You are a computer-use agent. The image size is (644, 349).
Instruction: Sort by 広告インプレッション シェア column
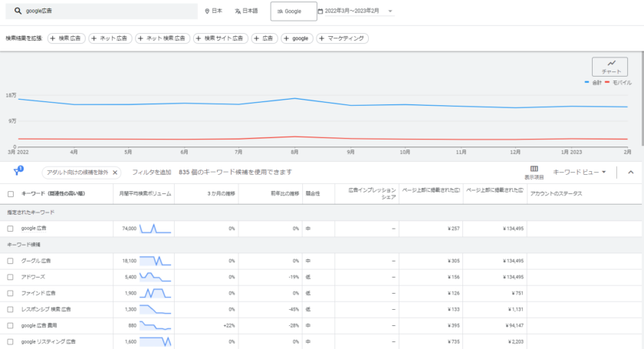click(x=372, y=193)
